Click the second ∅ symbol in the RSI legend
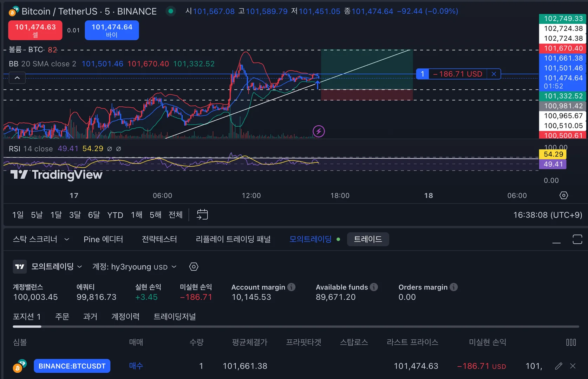 pyautogui.click(x=119, y=149)
